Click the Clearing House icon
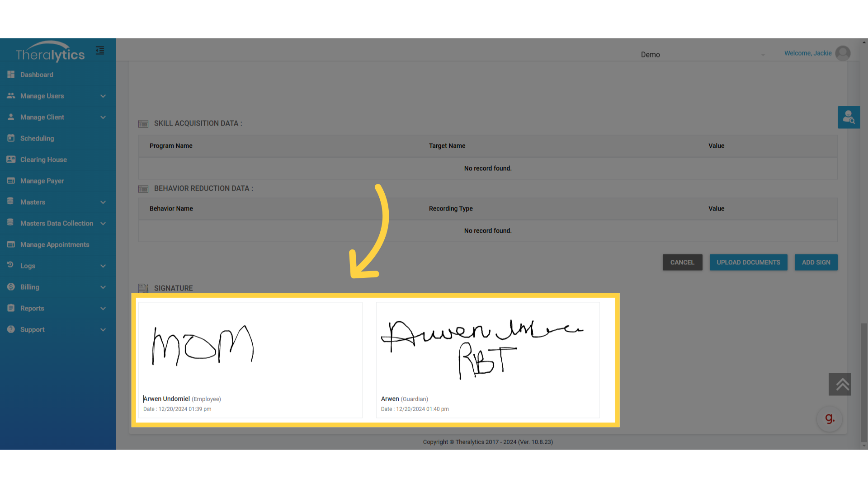Viewport: 868px width, 488px height. tap(11, 160)
